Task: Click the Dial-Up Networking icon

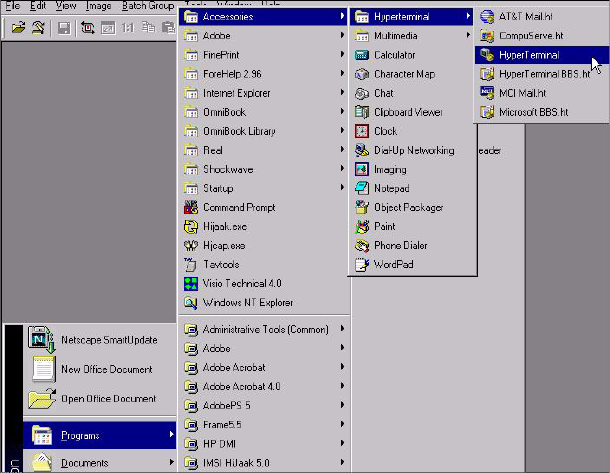Action: click(362, 150)
